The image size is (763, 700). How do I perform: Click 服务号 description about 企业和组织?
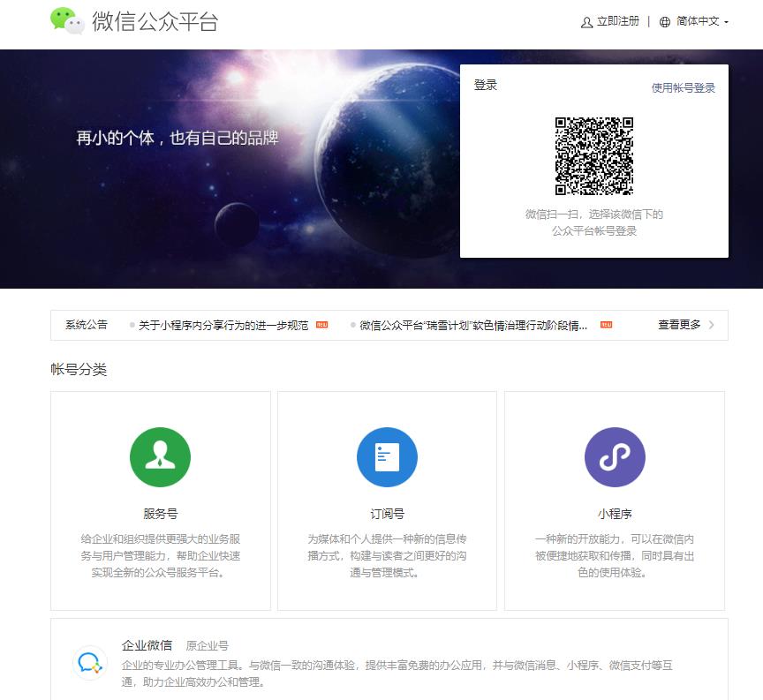[161, 556]
